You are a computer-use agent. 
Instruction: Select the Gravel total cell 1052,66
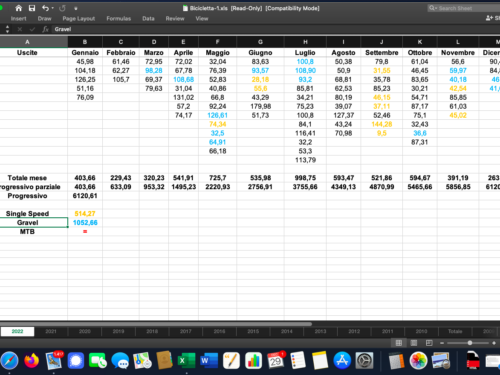[x=85, y=223]
